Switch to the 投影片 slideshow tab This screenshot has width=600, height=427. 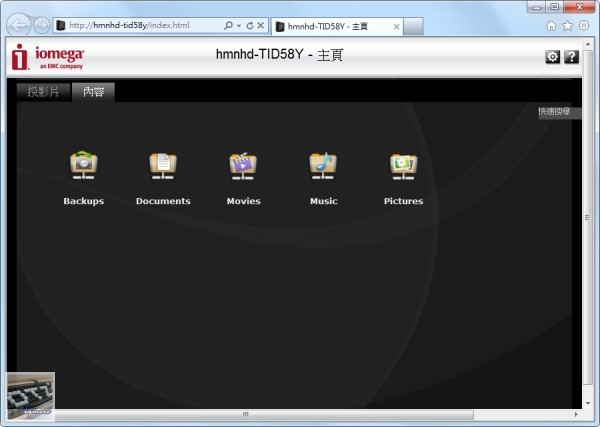click(43, 92)
